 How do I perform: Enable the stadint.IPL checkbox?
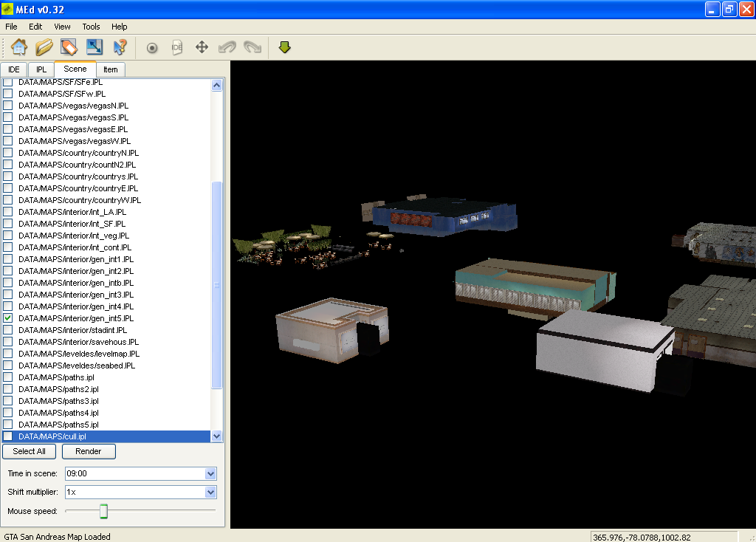pyautogui.click(x=7, y=330)
